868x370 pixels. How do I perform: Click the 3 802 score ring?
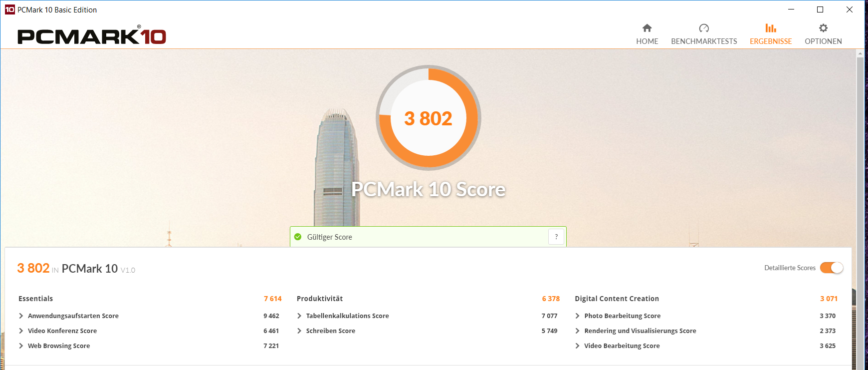pos(428,118)
